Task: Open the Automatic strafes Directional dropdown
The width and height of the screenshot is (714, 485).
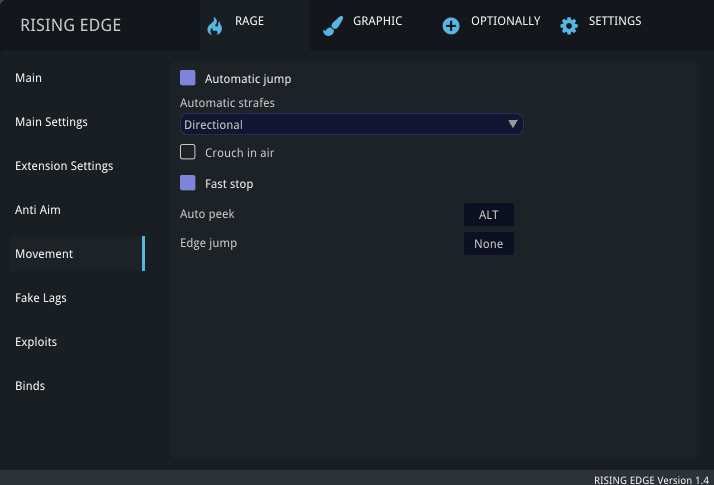Action: pos(352,124)
